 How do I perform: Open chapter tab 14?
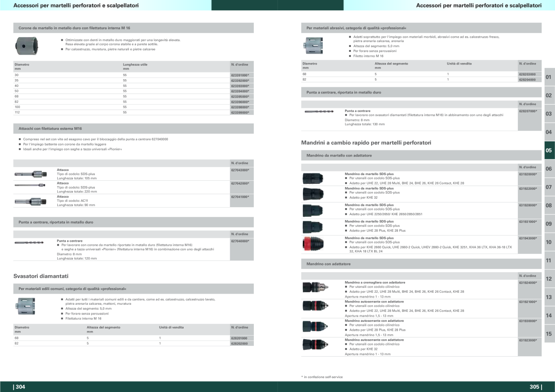[x=549, y=315]
